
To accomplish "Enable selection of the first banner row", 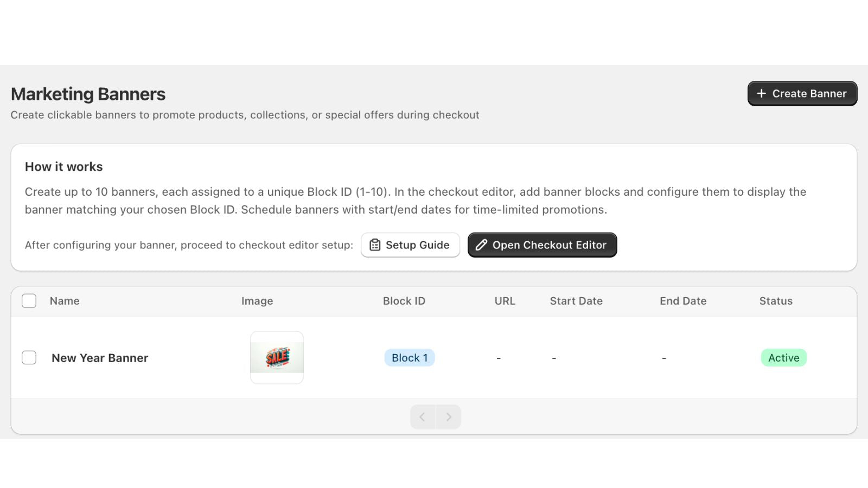I will pos(29,357).
